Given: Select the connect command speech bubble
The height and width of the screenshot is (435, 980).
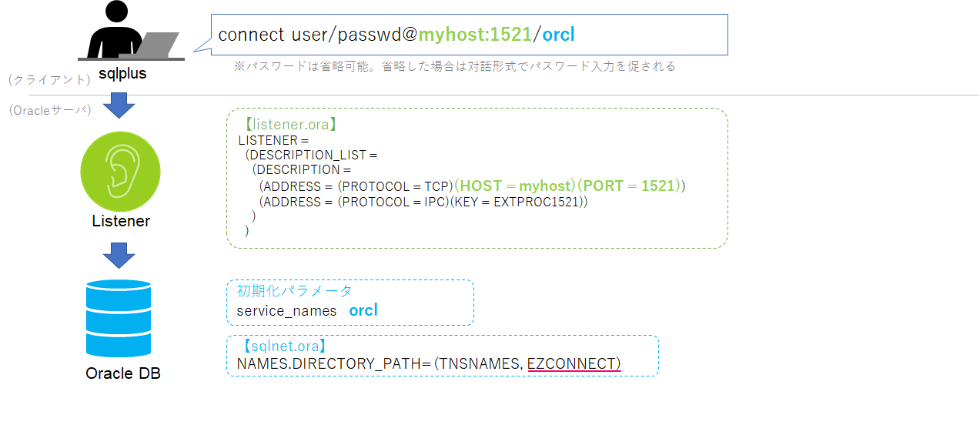Looking at the screenshot, I should [462, 35].
